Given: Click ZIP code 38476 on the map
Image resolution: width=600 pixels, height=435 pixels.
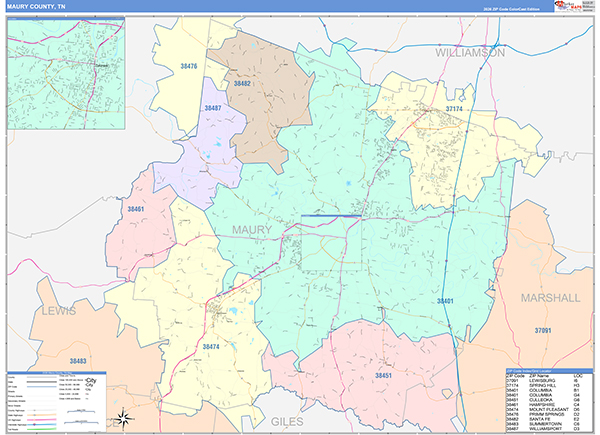Looking at the screenshot, I should tap(189, 66).
